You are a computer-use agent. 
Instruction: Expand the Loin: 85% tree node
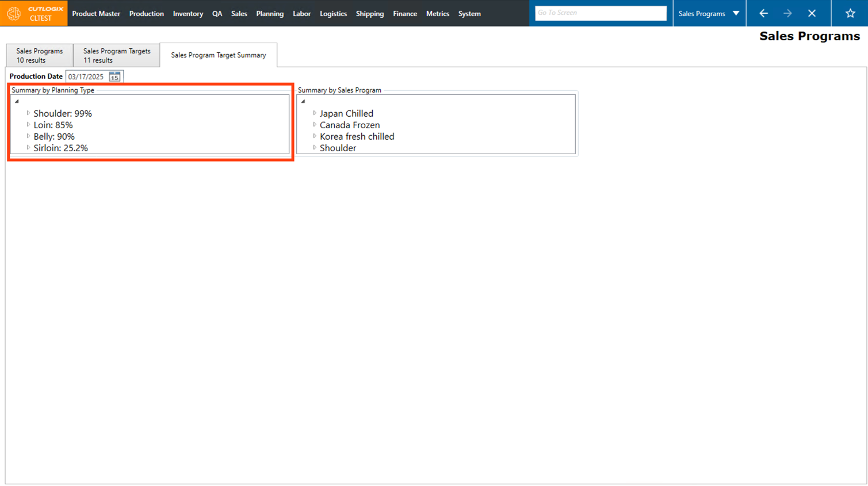[x=28, y=125]
